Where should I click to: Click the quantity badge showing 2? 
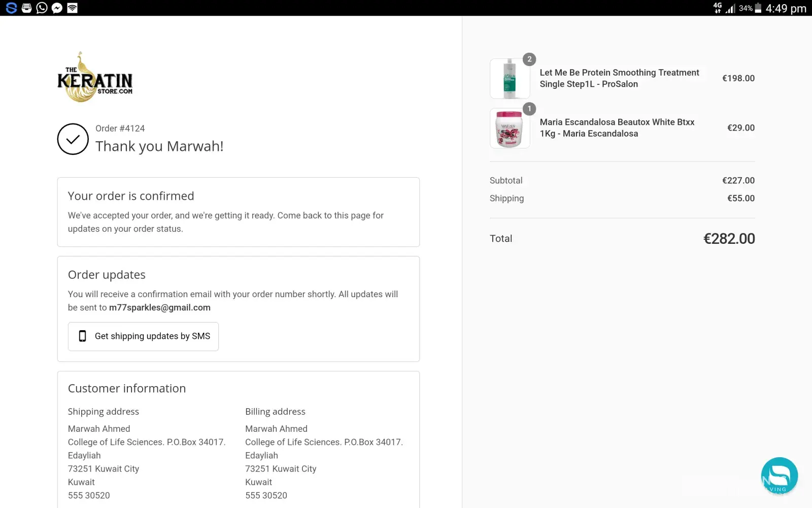click(529, 59)
